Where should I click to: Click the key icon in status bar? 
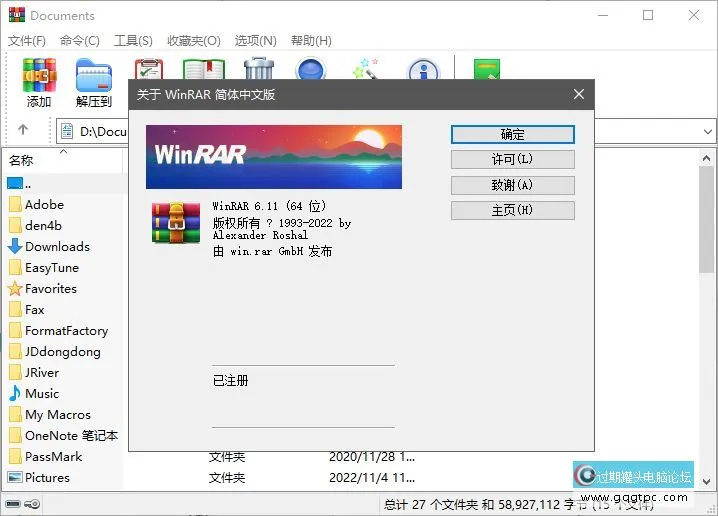pos(33,504)
